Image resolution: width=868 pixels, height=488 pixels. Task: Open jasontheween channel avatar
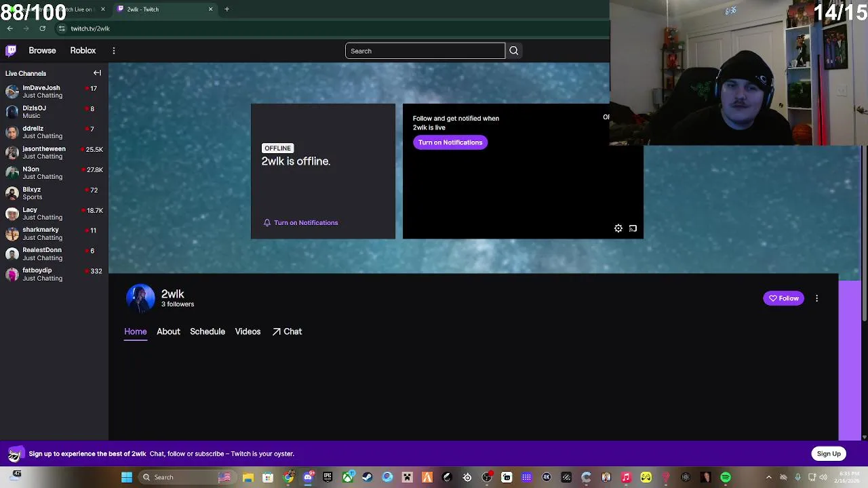12,152
